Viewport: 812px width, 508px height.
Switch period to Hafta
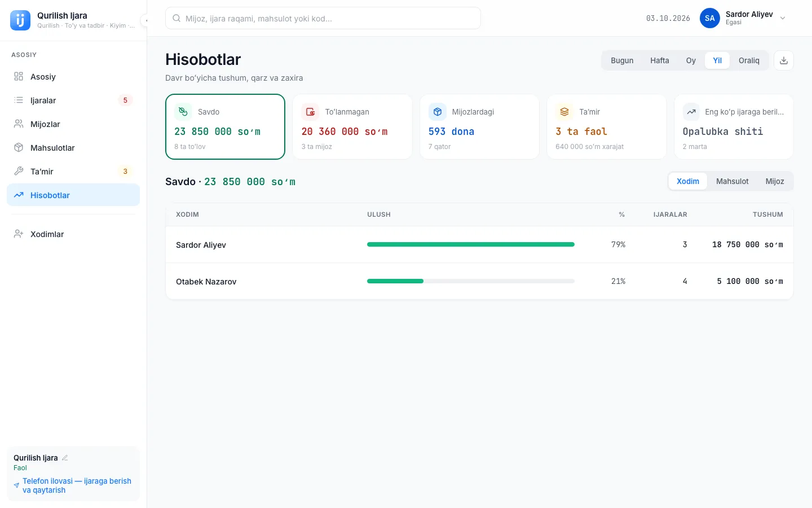click(x=660, y=60)
